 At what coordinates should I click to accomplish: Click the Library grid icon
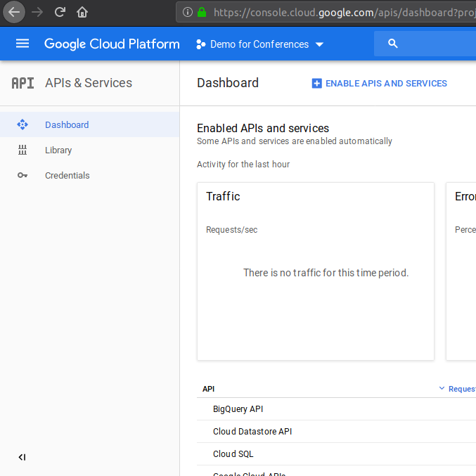click(x=22, y=150)
